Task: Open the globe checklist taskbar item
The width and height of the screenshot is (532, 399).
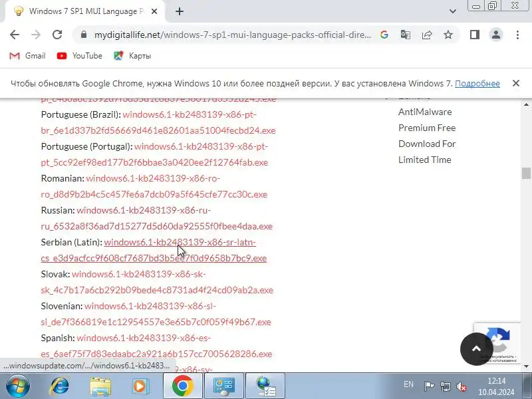Action: coord(265,386)
